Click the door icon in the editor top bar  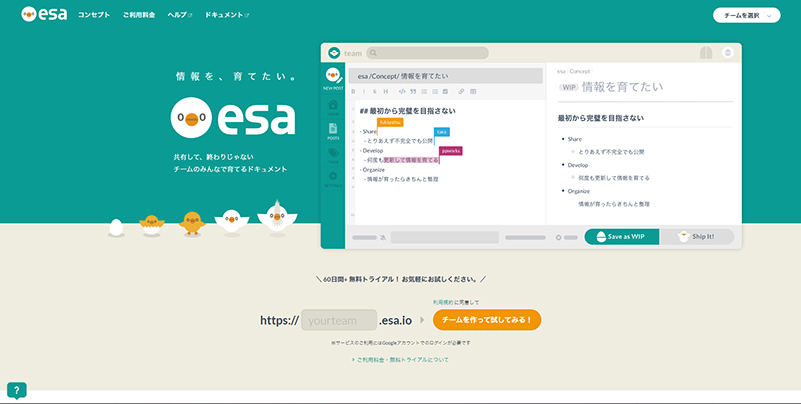coord(706,53)
